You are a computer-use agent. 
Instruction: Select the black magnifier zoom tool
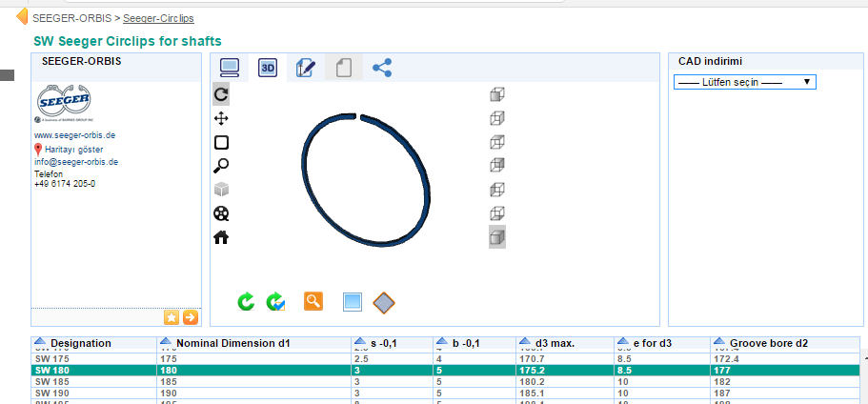click(x=221, y=166)
